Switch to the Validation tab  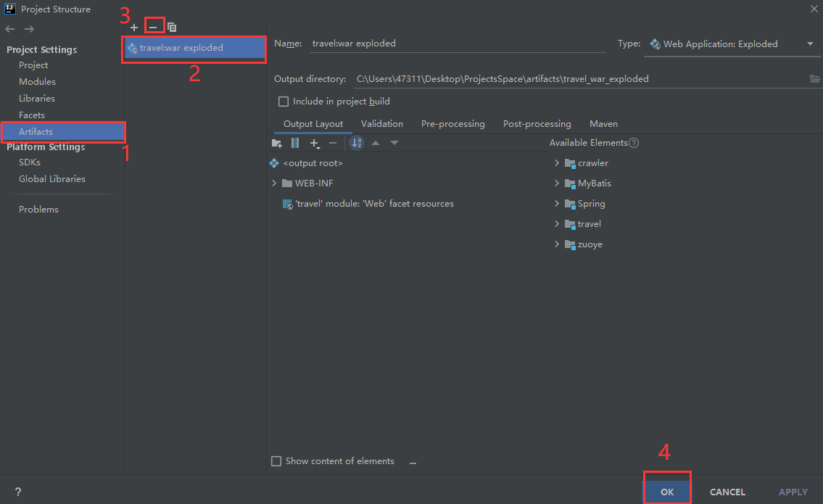point(381,123)
